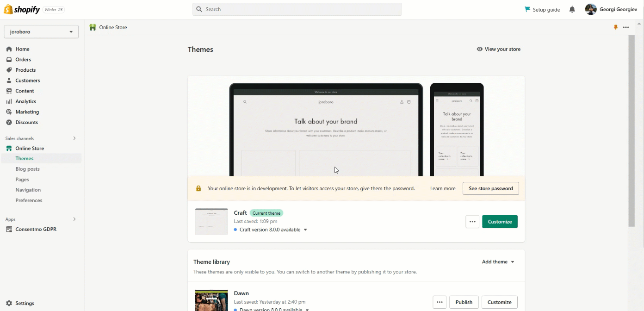Click the green Customize button for Craft
644x311 pixels.
point(500,222)
